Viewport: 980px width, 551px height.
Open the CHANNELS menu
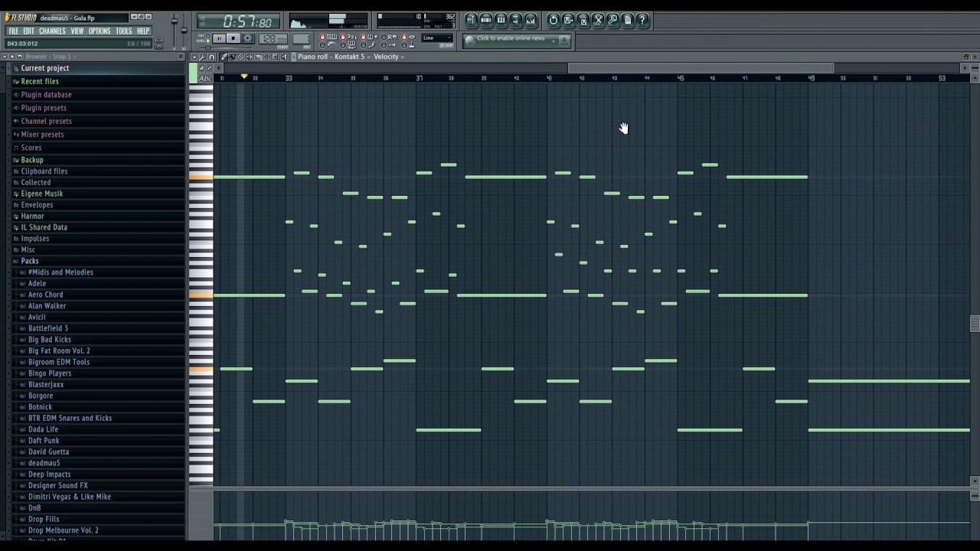click(x=52, y=31)
